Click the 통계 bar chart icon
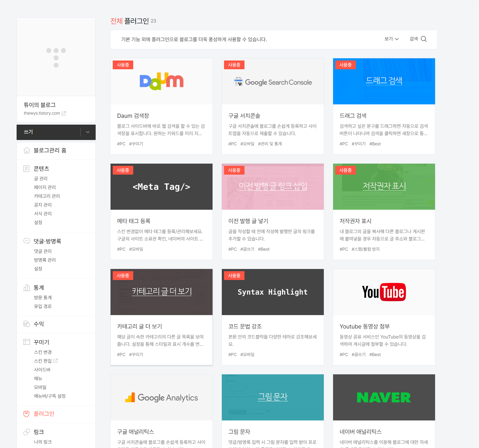Viewport: 479px width, 448px height. point(27,288)
